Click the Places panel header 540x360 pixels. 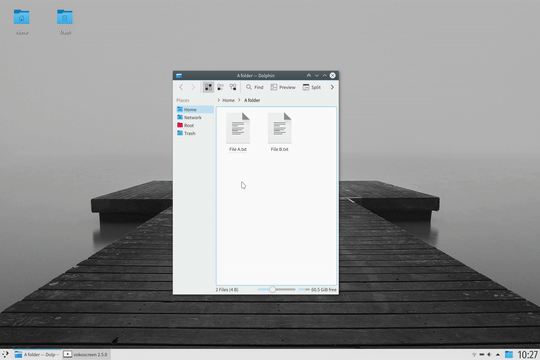183,100
